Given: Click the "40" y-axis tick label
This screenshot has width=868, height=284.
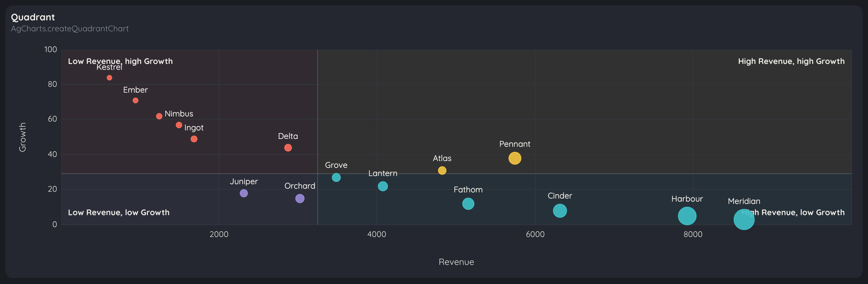Looking at the screenshot, I should tap(52, 154).
